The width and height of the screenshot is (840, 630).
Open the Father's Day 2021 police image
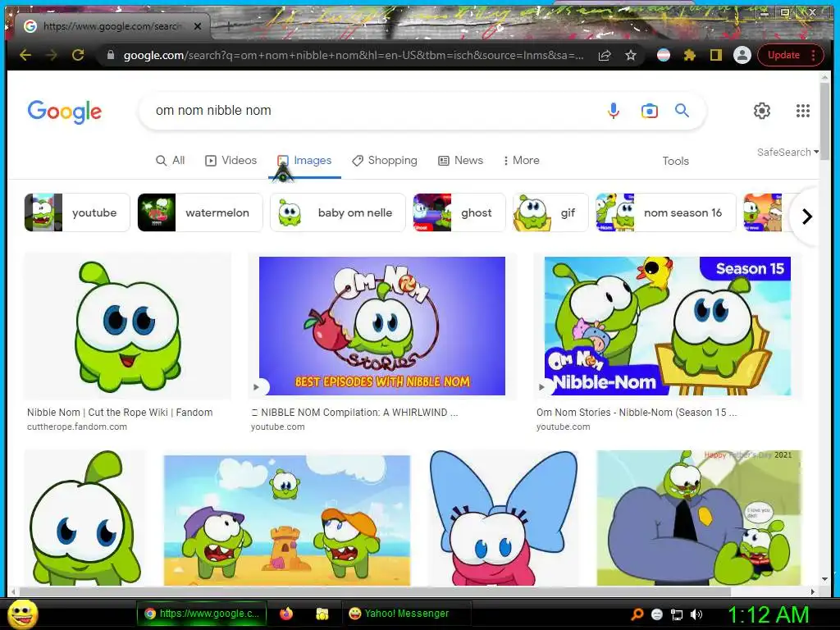pyautogui.click(x=699, y=518)
